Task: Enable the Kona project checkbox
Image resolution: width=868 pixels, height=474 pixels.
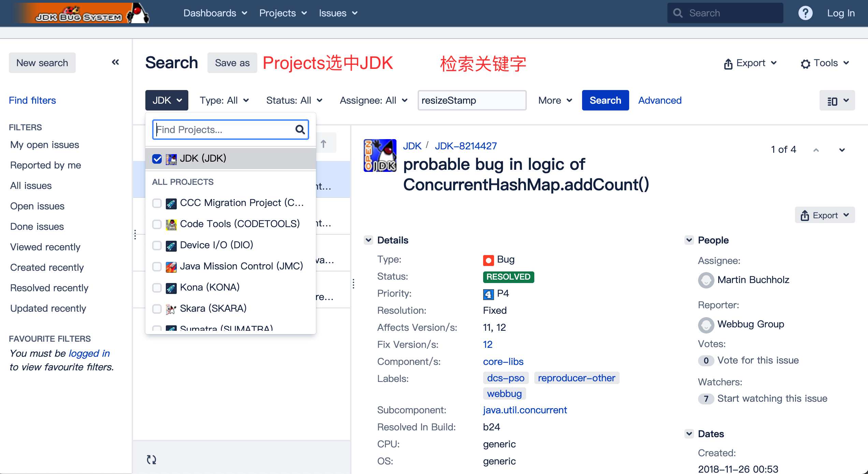Action: click(x=157, y=287)
